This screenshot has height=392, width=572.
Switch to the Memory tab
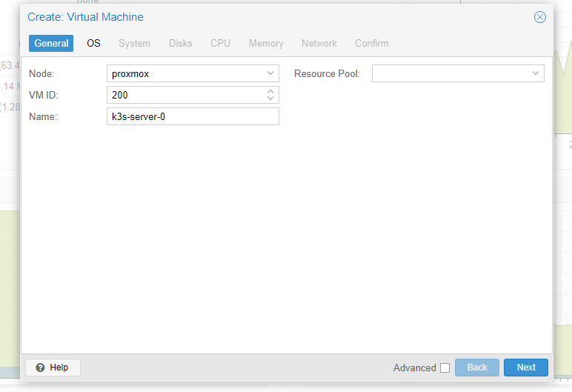click(x=266, y=44)
